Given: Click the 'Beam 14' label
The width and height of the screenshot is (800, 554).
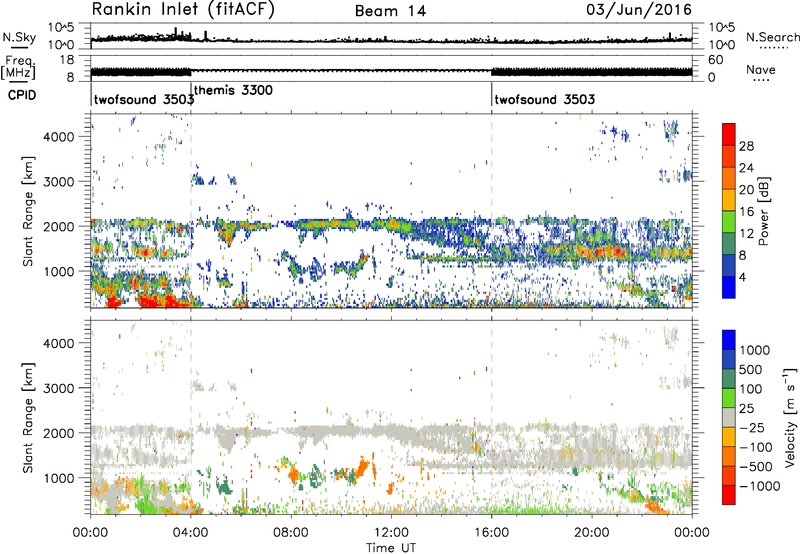Looking at the screenshot, I should 390,11.
